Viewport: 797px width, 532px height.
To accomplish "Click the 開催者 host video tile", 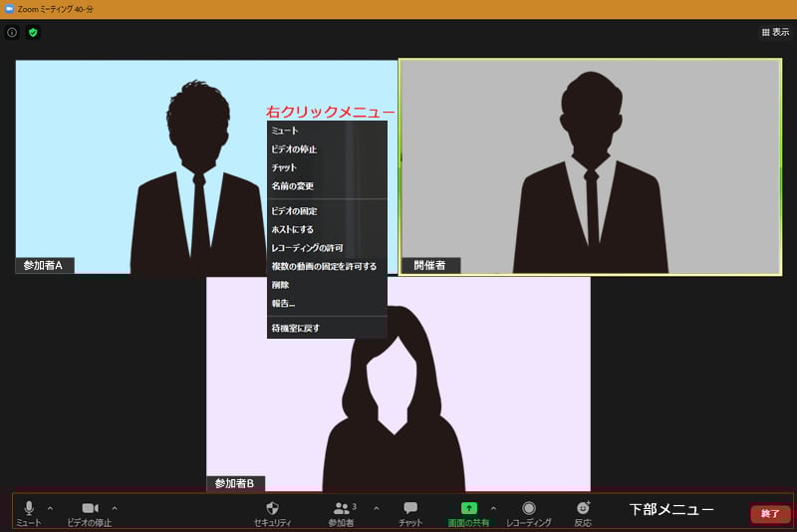I will [x=590, y=166].
